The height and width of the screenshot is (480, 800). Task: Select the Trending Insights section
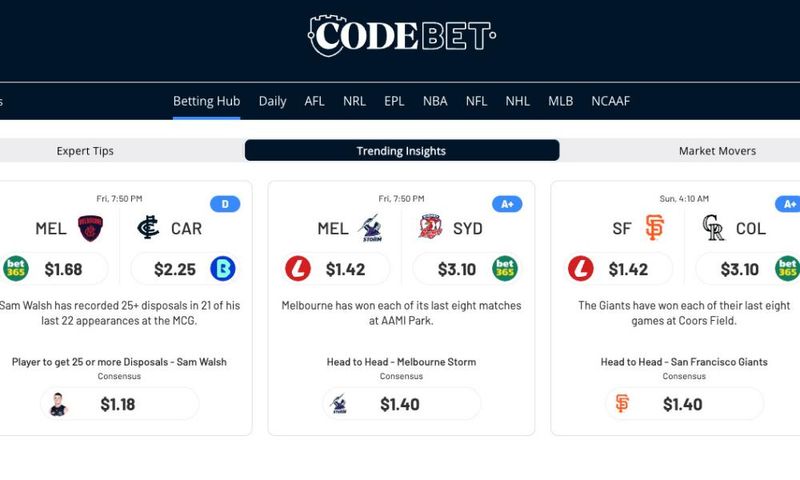click(402, 150)
